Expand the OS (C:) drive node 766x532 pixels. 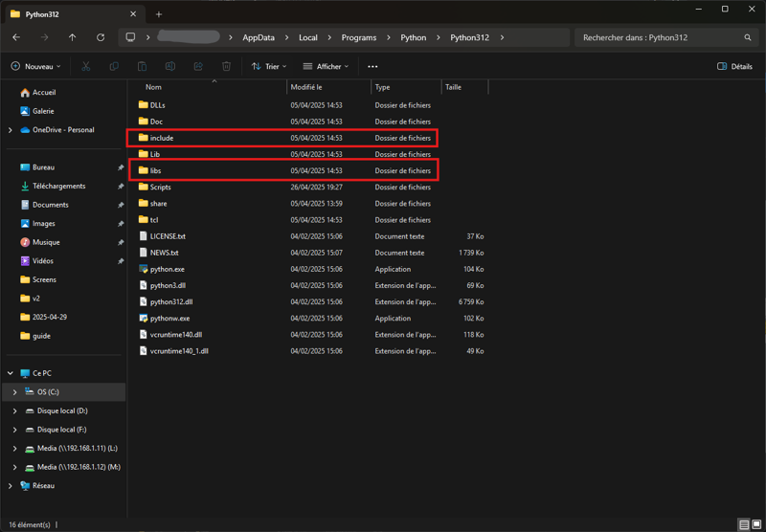coord(14,392)
